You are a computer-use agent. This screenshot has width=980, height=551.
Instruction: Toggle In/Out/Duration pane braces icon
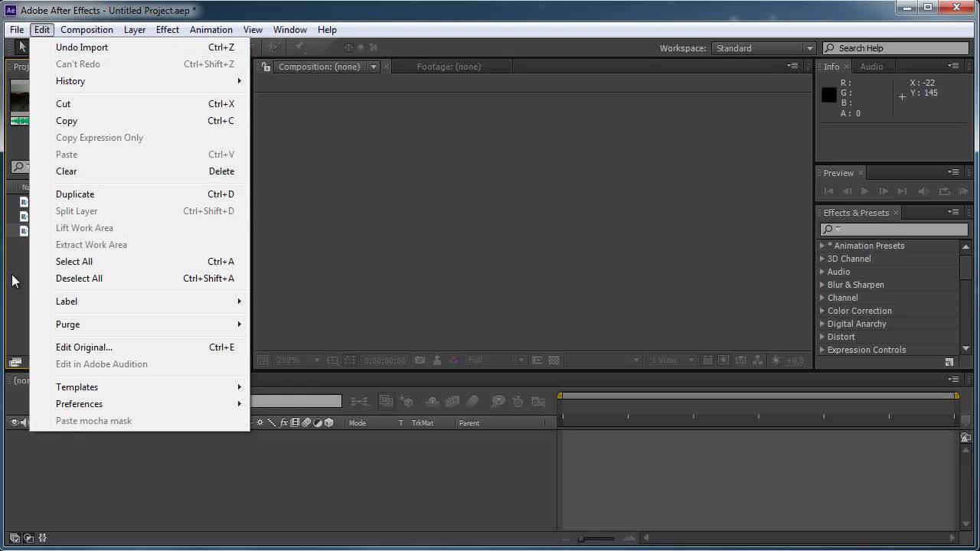[x=42, y=538]
